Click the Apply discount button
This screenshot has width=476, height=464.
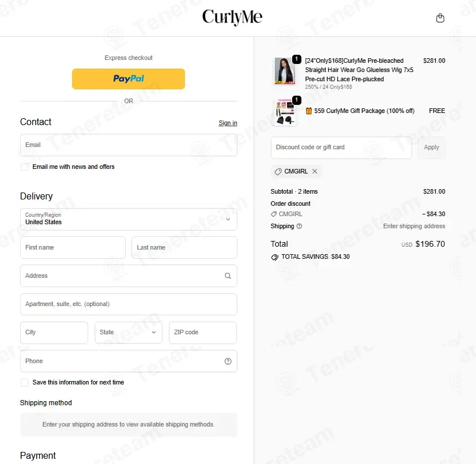pos(432,148)
